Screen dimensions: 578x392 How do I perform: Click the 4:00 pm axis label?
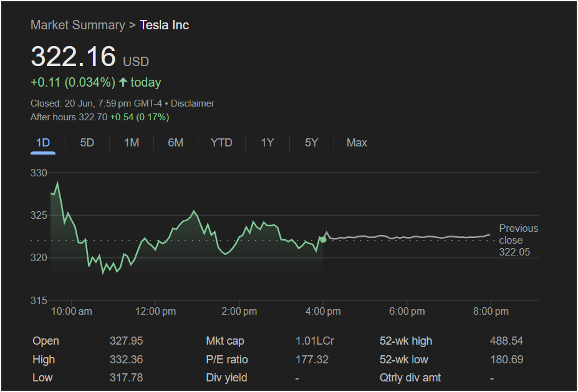click(x=323, y=312)
